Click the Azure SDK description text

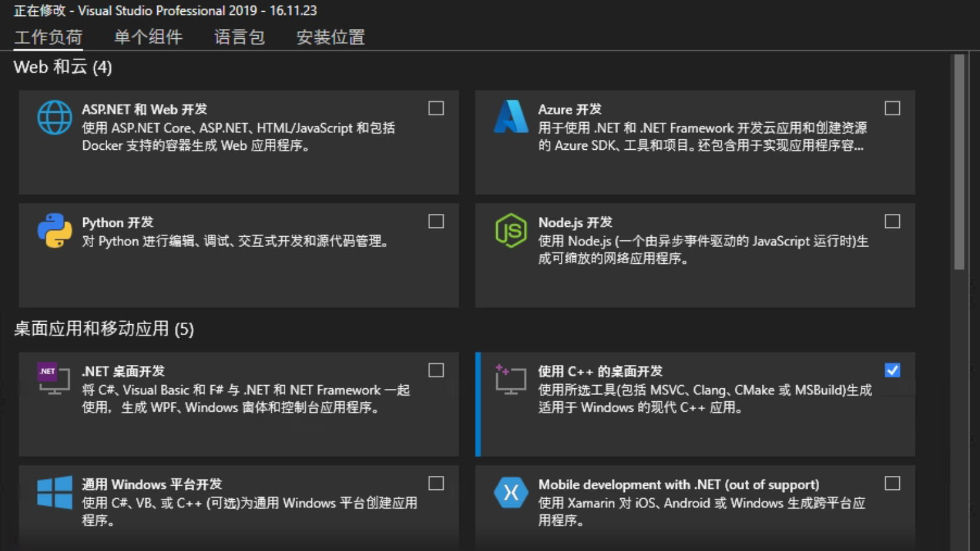pos(703,137)
